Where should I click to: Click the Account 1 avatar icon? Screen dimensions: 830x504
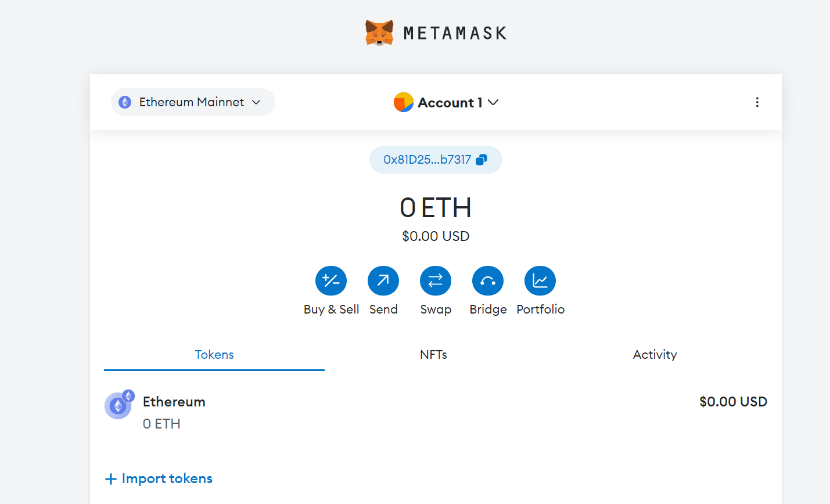pos(403,102)
